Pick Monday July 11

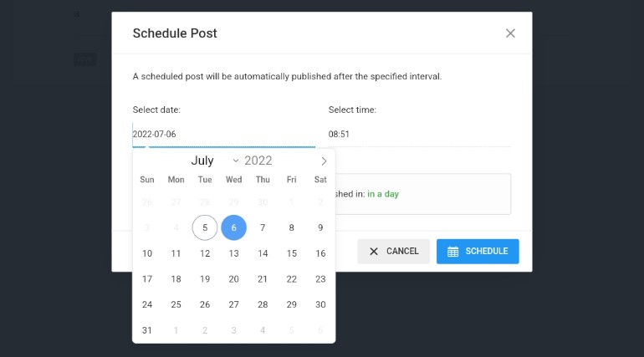point(176,253)
